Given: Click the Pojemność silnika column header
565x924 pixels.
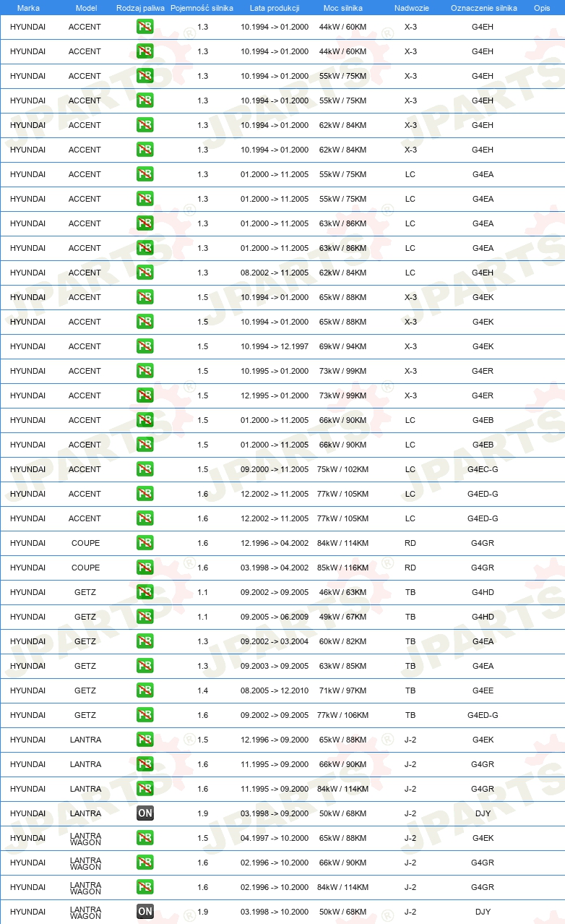Looking at the screenshot, I should pyautogui.click(x=202, y=8).
